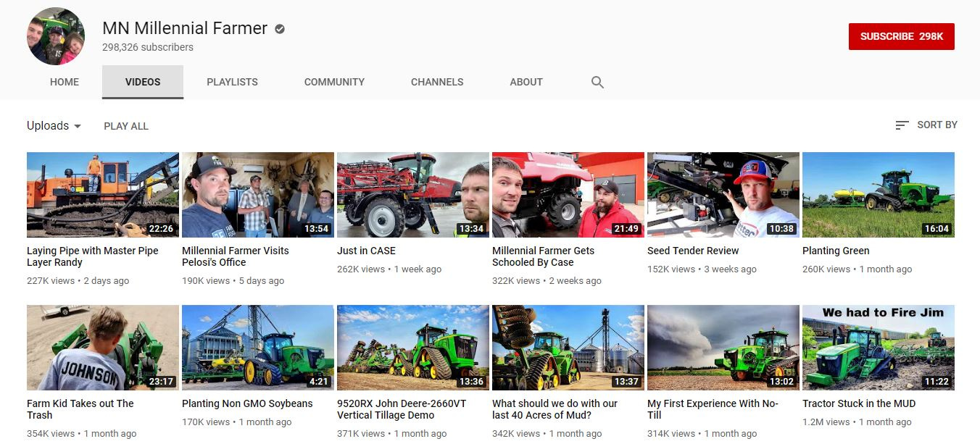
Task: Open the Seed Tender Review thumbnail
Action: (x=723, y=195)
